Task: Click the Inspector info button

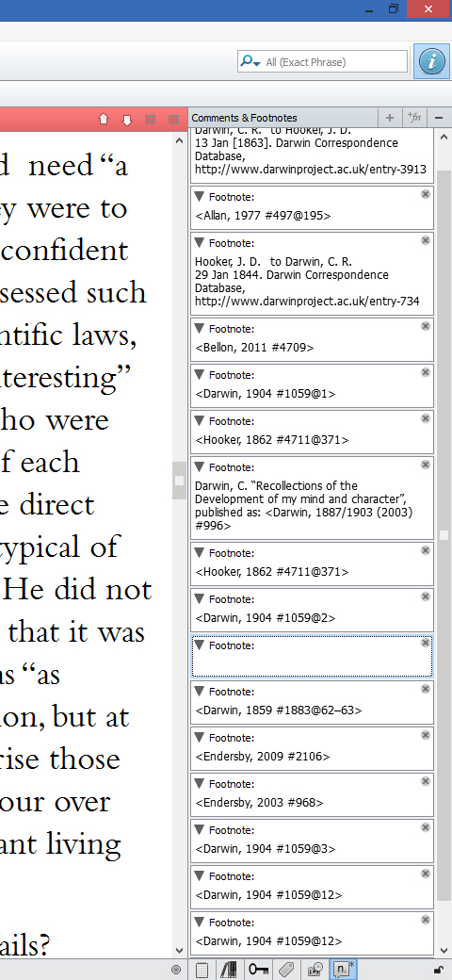Action: (x=431, y=61)
